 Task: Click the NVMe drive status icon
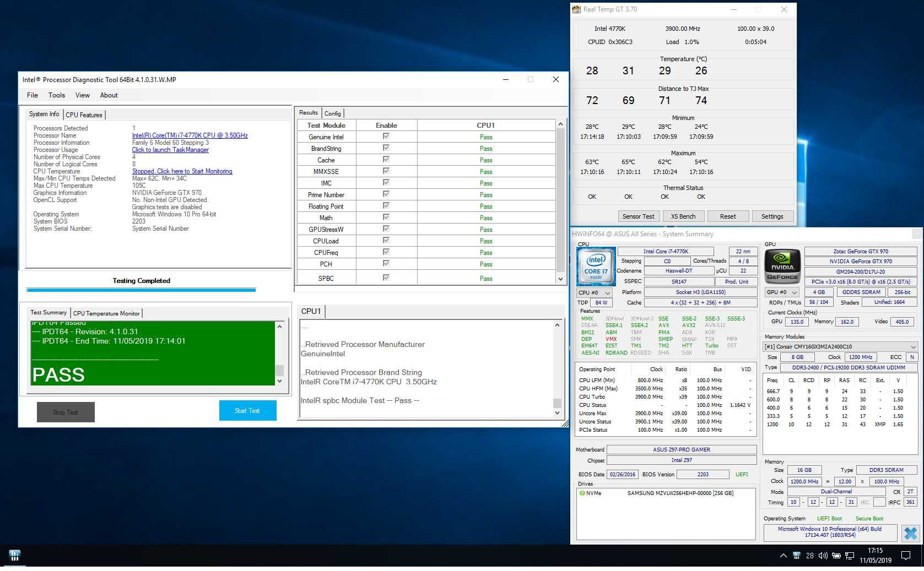point(582,493)
